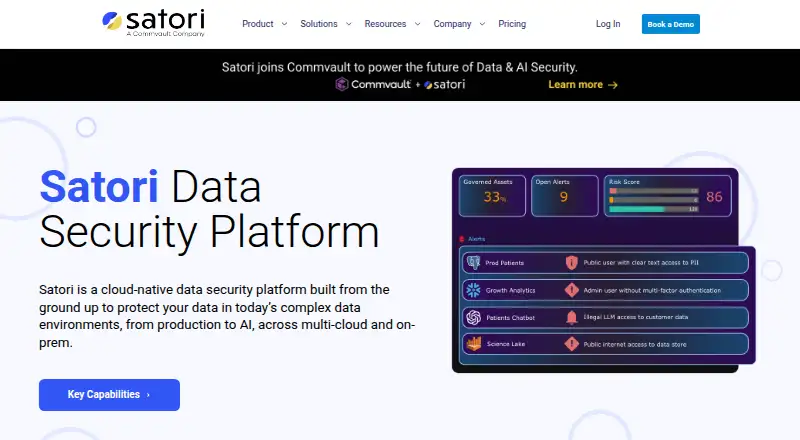The width and height of the screenshot is (800, 440).
Task: Click the 'A Commvault Company' tagline
Action: point(165,34)
